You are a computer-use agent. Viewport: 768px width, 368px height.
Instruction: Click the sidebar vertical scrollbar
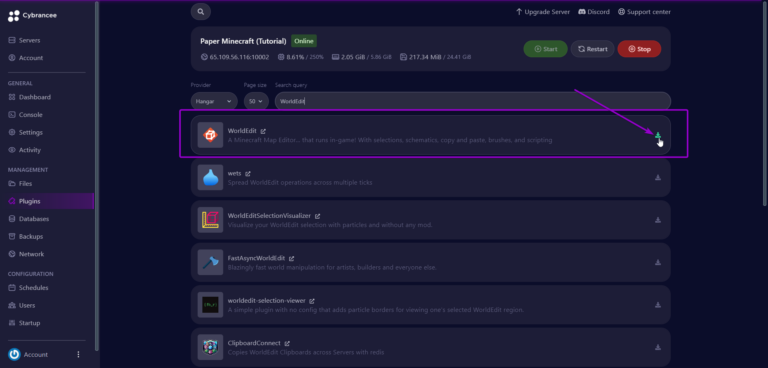click(x=97, y=175)
